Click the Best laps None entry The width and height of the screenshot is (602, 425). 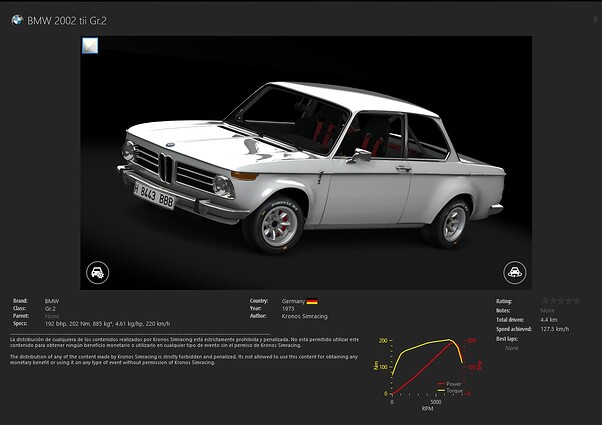click(x=512, y=348)
